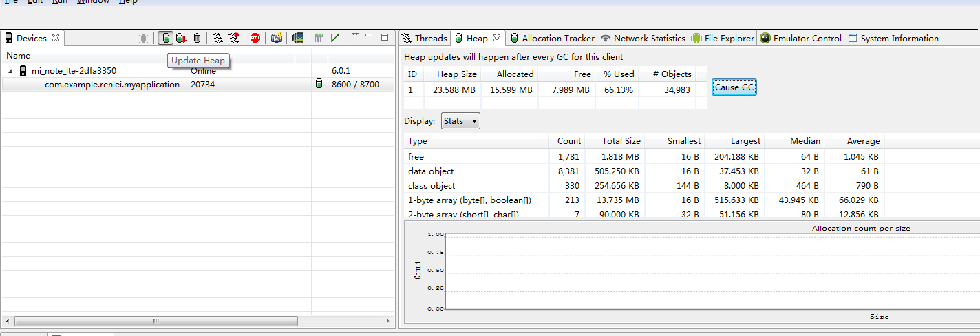Click the allocated value 15.599 MB
The image size is (980, 336).
coord(511,90)
